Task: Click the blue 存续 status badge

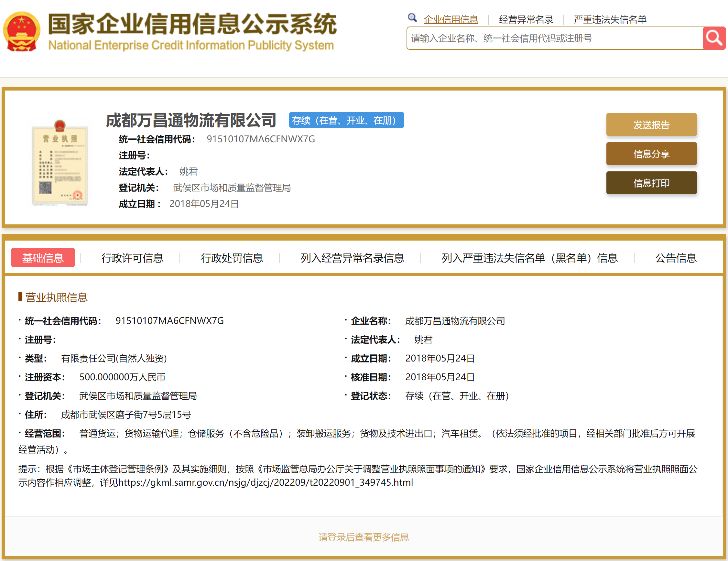Action: pos(346,120)
